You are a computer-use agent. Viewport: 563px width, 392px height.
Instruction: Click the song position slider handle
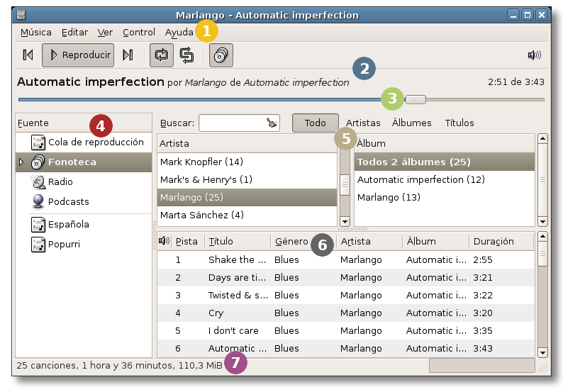click(416, 99)
